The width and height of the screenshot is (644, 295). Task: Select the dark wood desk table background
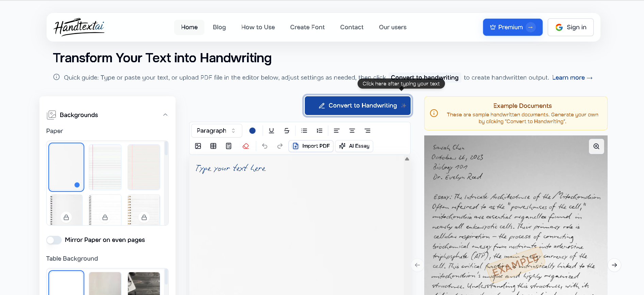(x=144, y=283)
